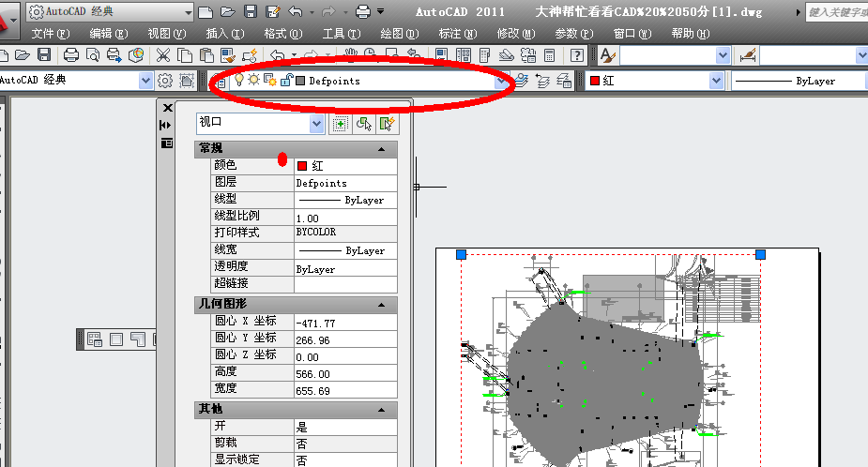Open the 视图(V) menu
Screen dimensions: 868x467
tap(167, 34)
